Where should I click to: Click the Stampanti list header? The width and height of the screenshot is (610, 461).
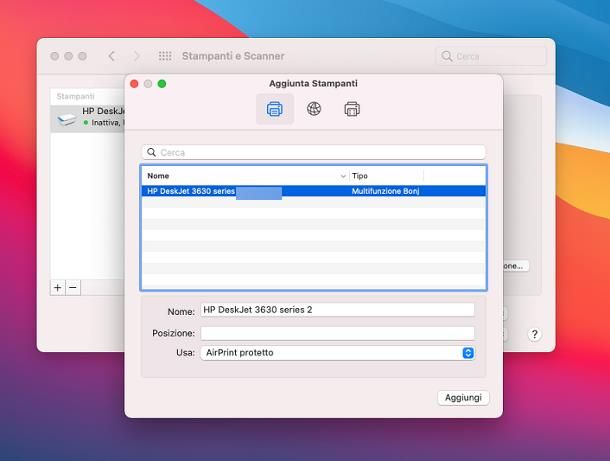(x=75, y=96)
